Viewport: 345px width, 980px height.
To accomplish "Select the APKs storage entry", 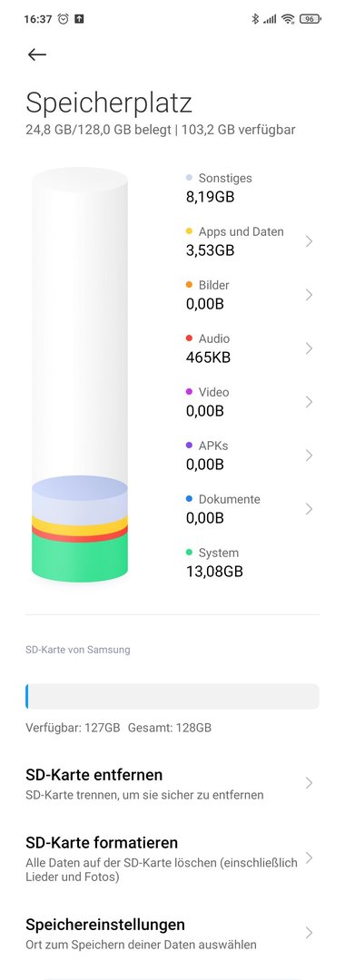I will click(x=250, y=455).
